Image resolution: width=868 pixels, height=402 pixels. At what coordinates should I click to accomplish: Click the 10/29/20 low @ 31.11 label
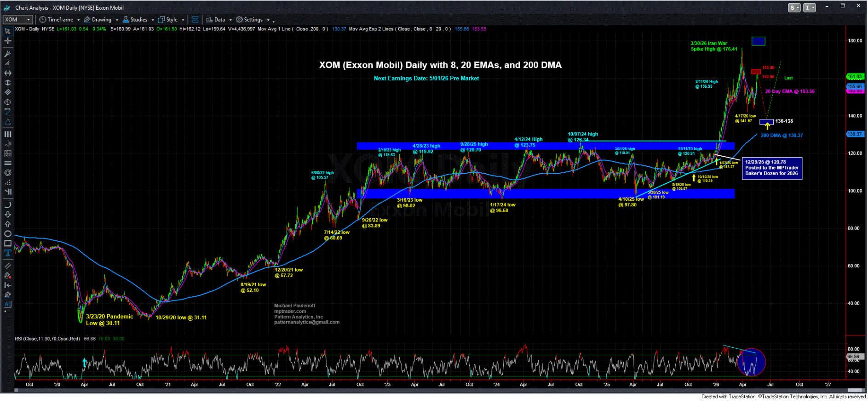click(x=181, y=318)
